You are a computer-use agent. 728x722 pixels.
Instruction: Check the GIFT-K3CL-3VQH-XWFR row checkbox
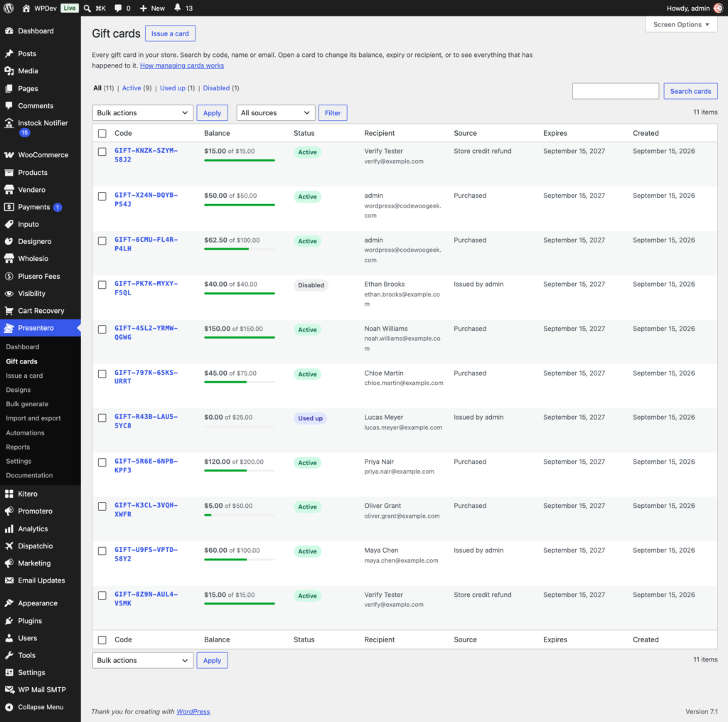coord(102,507)
